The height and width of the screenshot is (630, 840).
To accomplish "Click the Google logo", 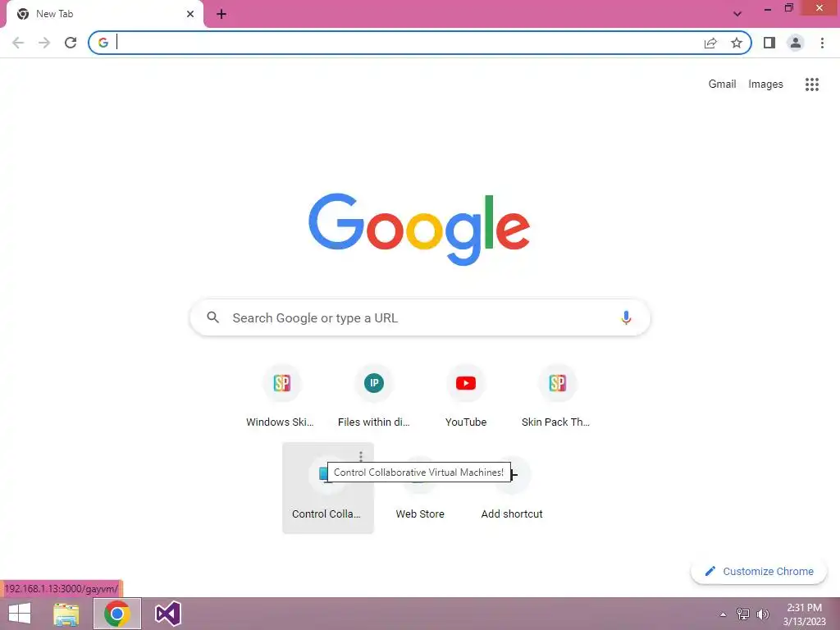I will pyautogui.click(x=419, y=230).
